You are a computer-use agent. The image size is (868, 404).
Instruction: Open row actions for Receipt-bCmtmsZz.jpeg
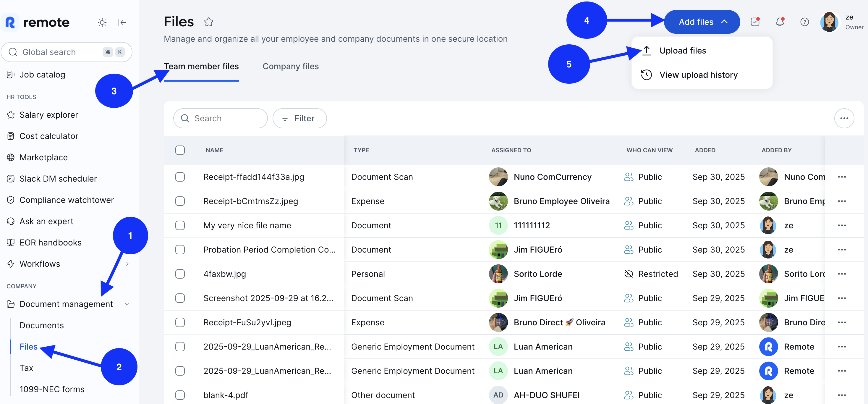coord(841,201)
